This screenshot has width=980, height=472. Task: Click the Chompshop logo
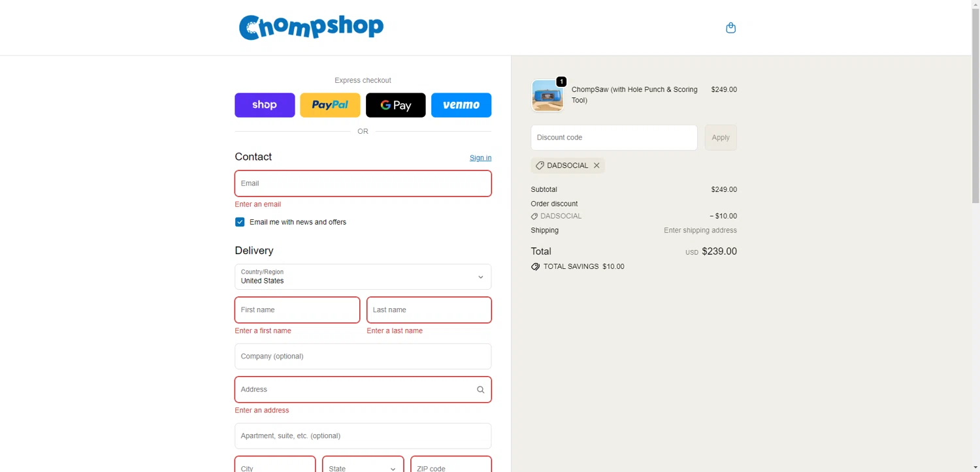(311, 27)
